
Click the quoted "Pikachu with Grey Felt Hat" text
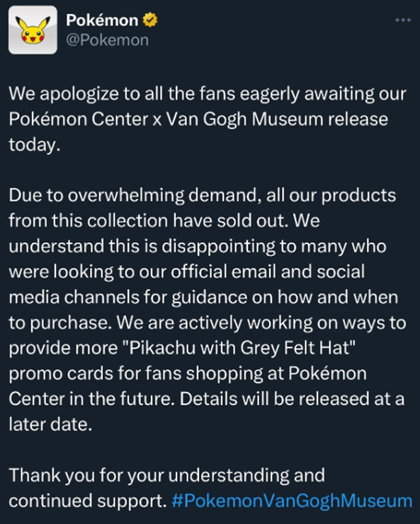point(239,348)
